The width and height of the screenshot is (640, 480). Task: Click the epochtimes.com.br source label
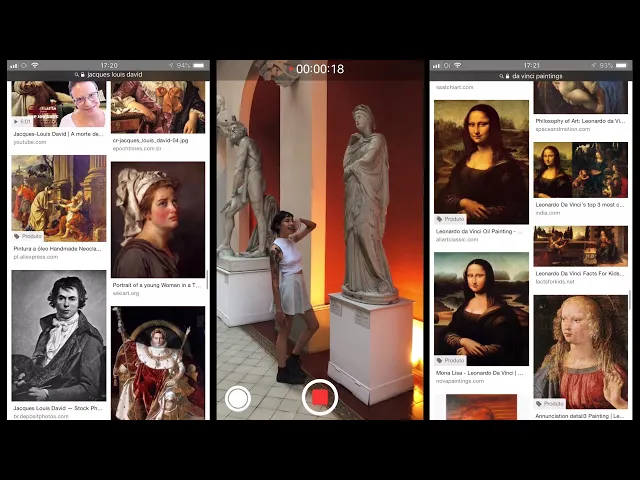click(x=137, y=148)
